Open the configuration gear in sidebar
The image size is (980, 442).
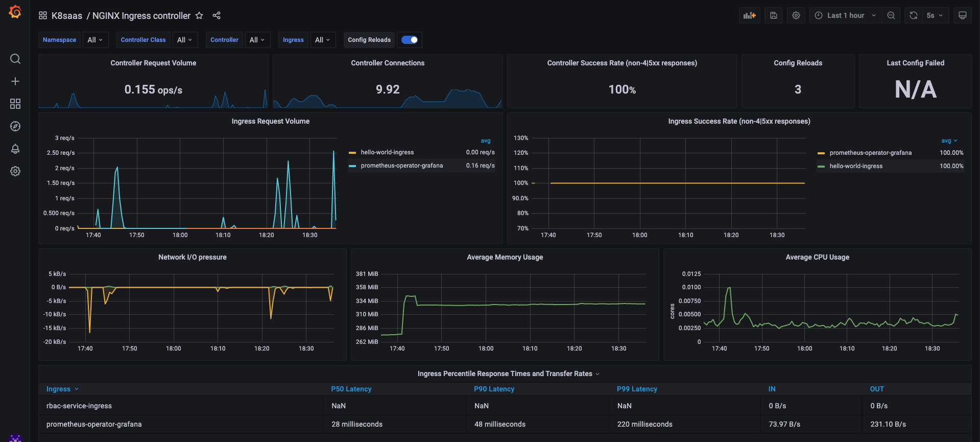click(x=15, y=171)
